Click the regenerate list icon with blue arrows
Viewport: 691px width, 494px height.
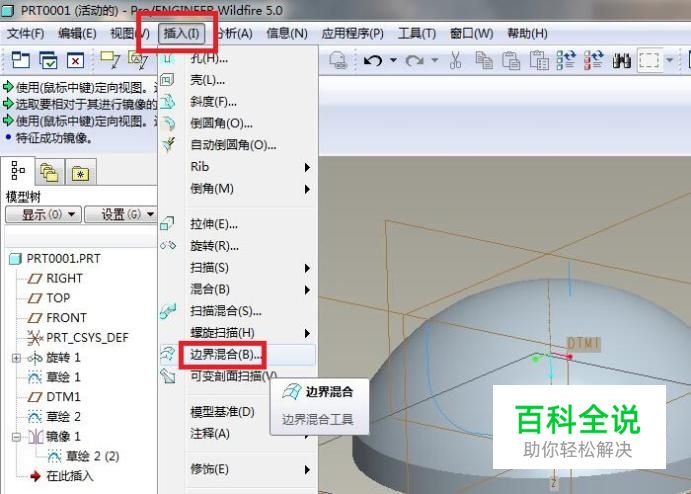566,60
